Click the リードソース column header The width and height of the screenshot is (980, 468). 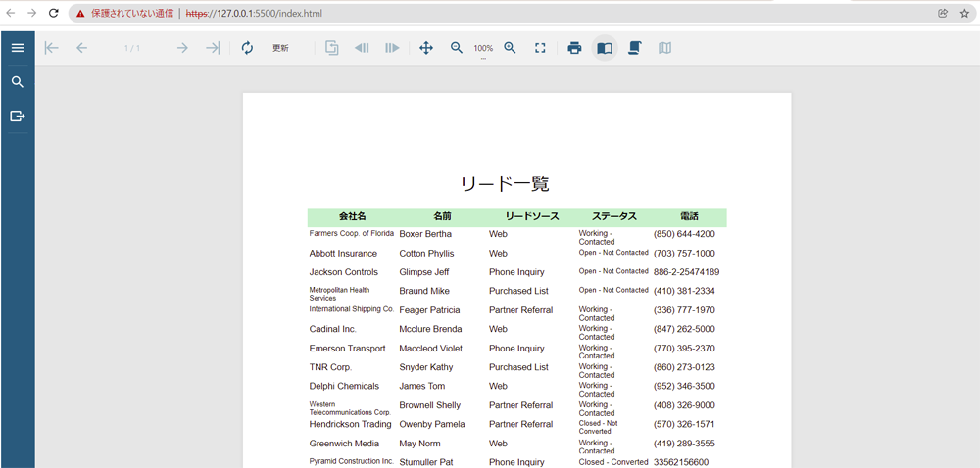532,216
